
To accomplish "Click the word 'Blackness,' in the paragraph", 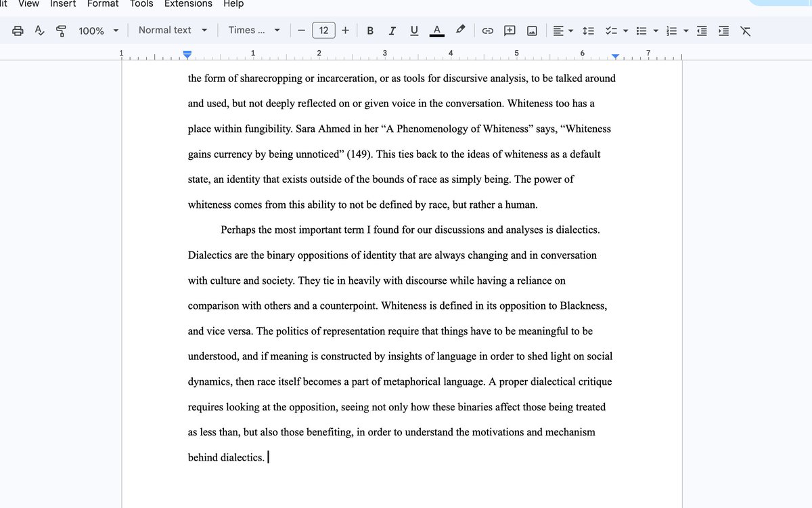I will (583, 306).
